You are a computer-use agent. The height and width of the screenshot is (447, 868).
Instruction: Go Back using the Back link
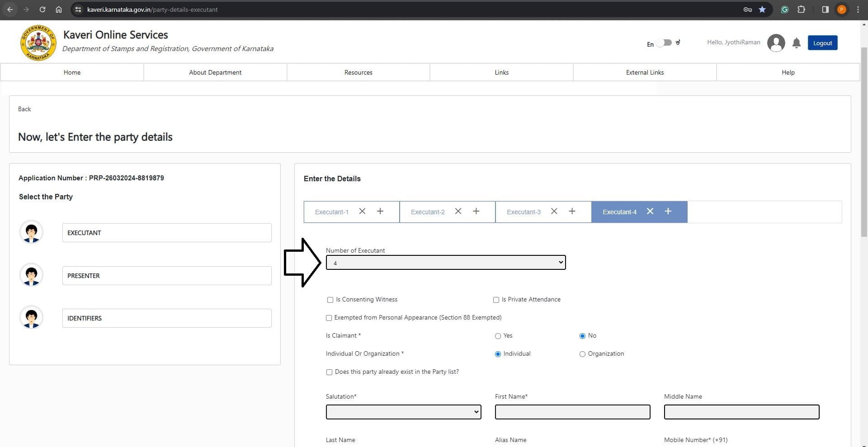pos(24,109)
